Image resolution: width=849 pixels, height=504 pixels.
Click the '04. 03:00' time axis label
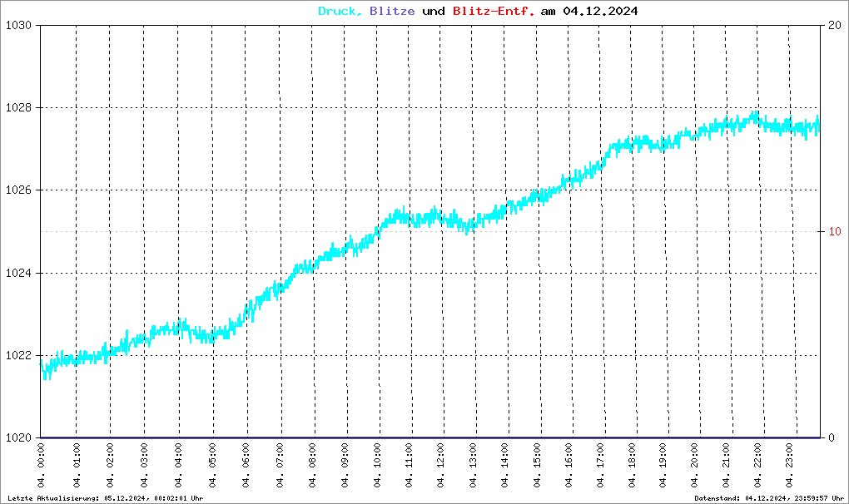coord(144,466)
